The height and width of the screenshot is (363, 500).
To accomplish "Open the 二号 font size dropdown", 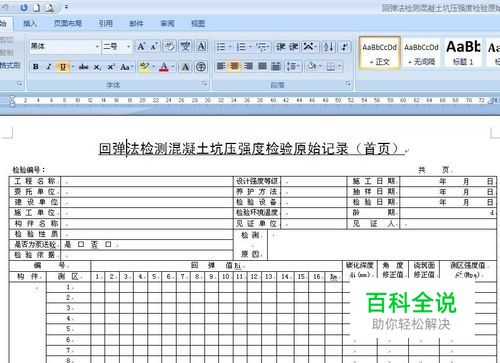I will [x=128, y=46].
